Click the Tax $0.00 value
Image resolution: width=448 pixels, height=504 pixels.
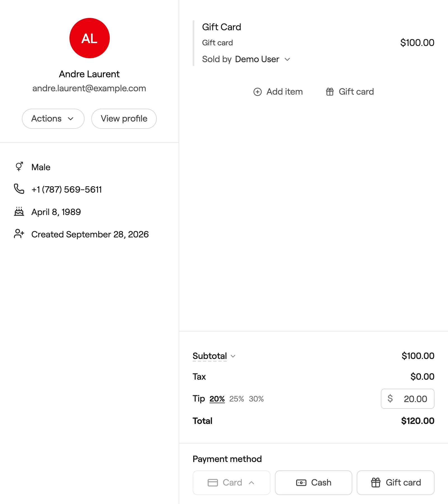point(422,377)
